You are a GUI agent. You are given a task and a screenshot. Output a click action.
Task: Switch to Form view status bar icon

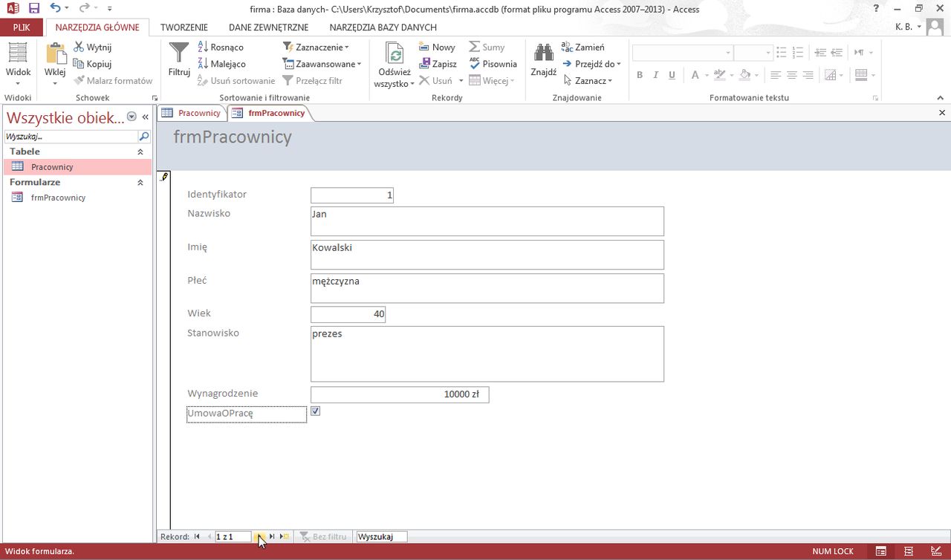pos(880,551)
